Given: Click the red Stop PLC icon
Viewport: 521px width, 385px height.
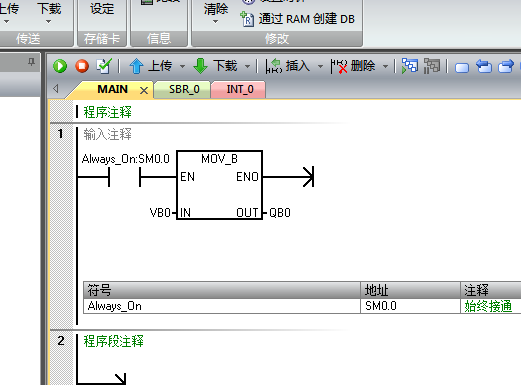Looking at the screenshot, I should tap(82, 66).
